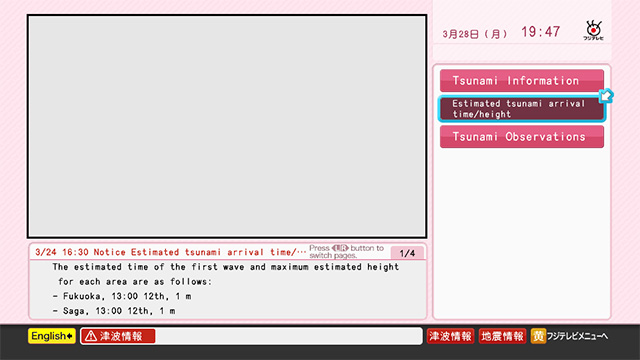Click the empty ticker text field
Image resolution: width=640 pixels, height=360 pixels.
point(289,336)
